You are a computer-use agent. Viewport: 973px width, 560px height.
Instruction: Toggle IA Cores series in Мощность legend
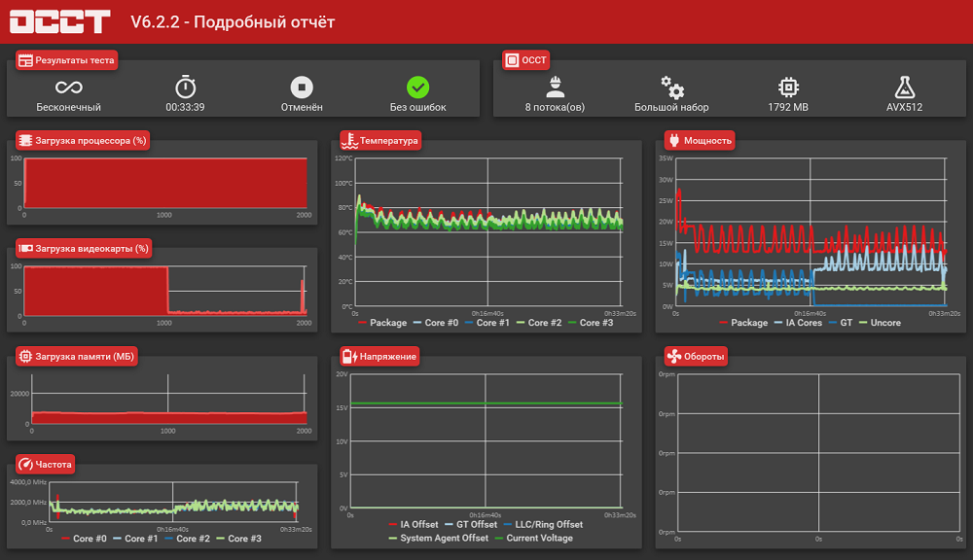coord(798,323)
